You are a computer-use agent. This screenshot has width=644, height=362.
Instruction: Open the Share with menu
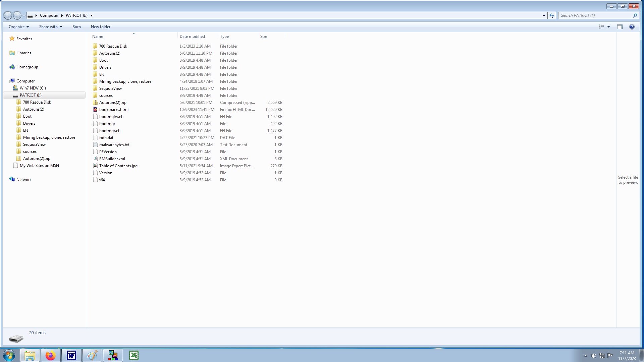coord(50,27)
